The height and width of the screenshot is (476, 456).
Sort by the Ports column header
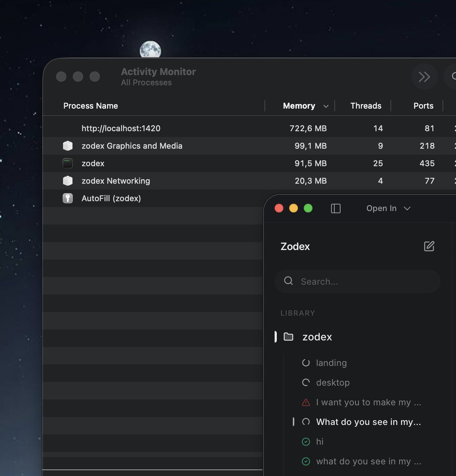pos(423,106)
